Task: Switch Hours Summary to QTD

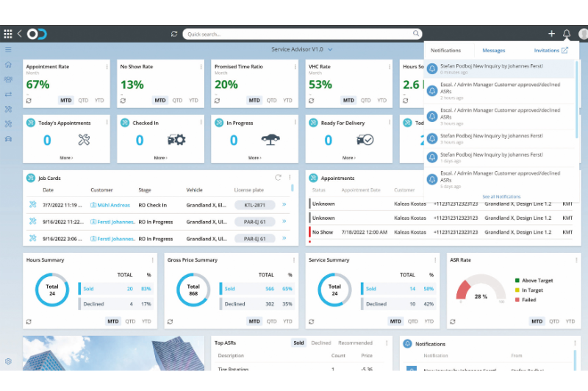Action: (x=130, y=321)
